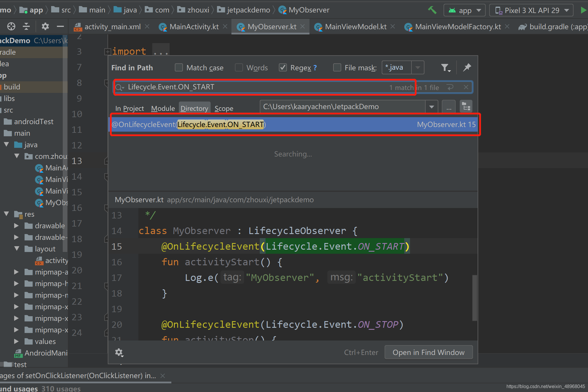588x392 pixels.
Task: Click the green Run app arrow
Action: 583,10
